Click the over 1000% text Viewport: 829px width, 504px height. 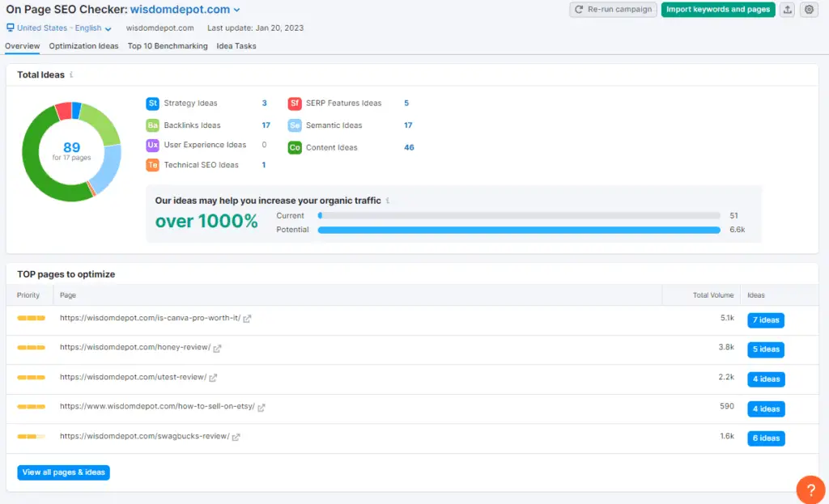point(206,221)
